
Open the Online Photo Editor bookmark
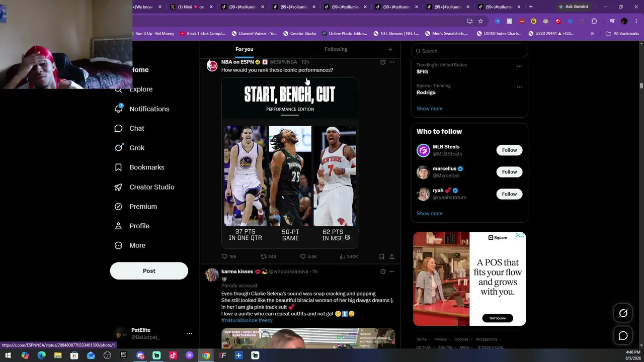pyautogui.click(x=345, y=34)
